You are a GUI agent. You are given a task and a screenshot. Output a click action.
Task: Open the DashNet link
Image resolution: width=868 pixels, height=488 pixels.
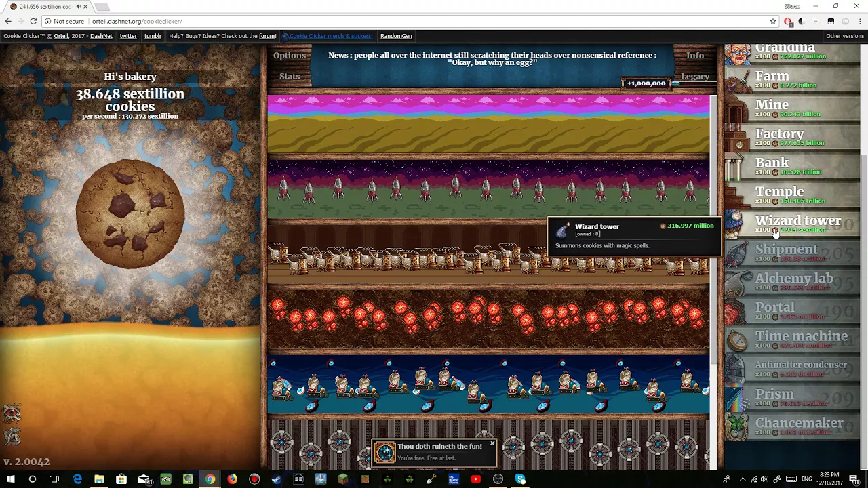[101, 36]
